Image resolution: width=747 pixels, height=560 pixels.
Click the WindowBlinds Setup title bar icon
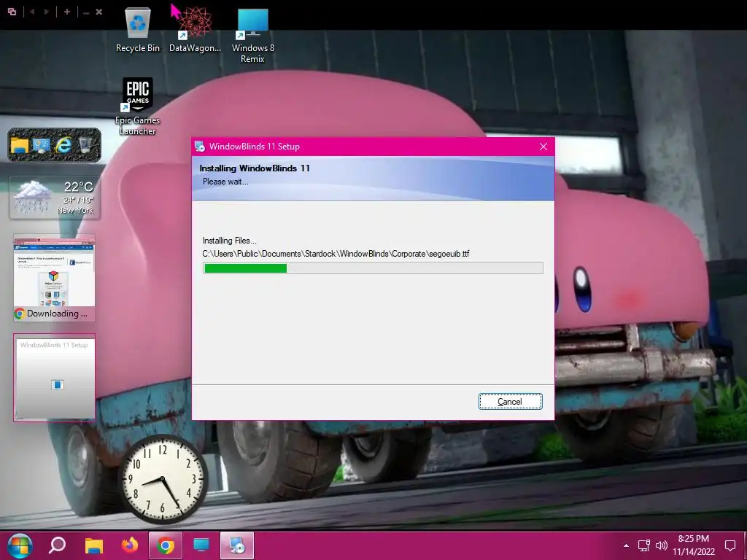coord(200,147)
